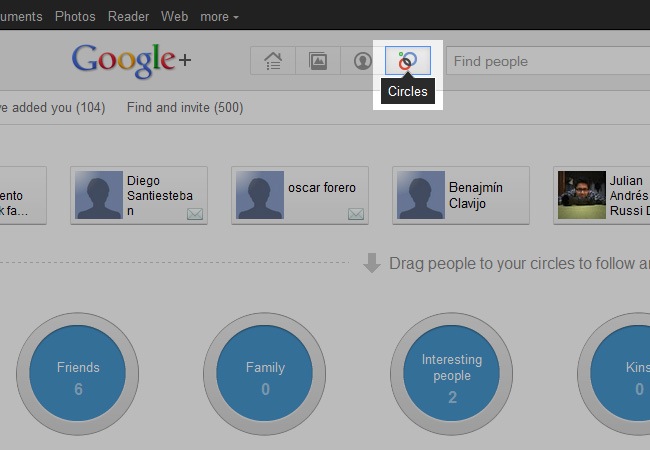Image resolution: width=650 pixels, height=450 pixels.
Task: Click envelope icon on Diego Santiesteban card
Action: point(194,213)
